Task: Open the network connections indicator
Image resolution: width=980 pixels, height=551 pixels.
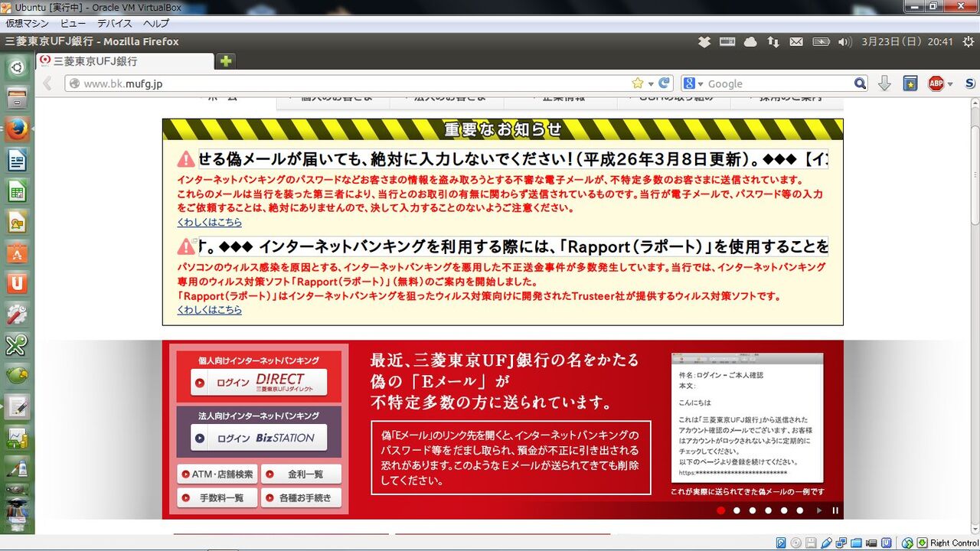Action: [x=773, y=41]
